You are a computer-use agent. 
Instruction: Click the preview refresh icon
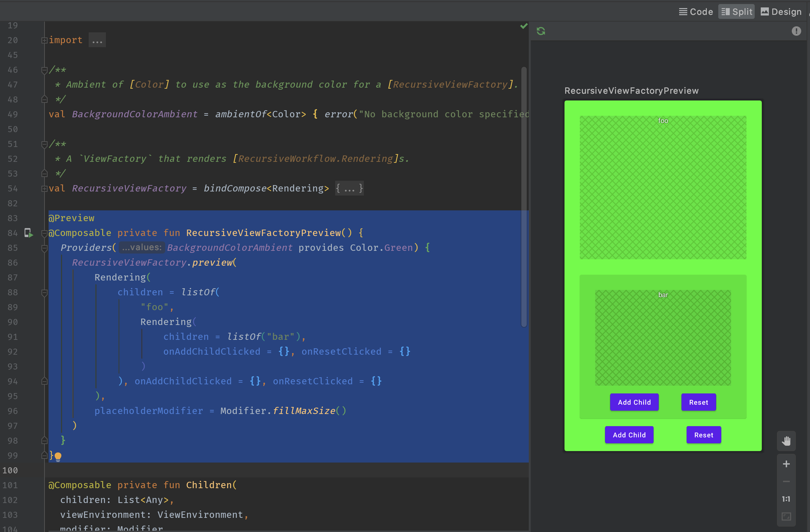pos(541,31)
